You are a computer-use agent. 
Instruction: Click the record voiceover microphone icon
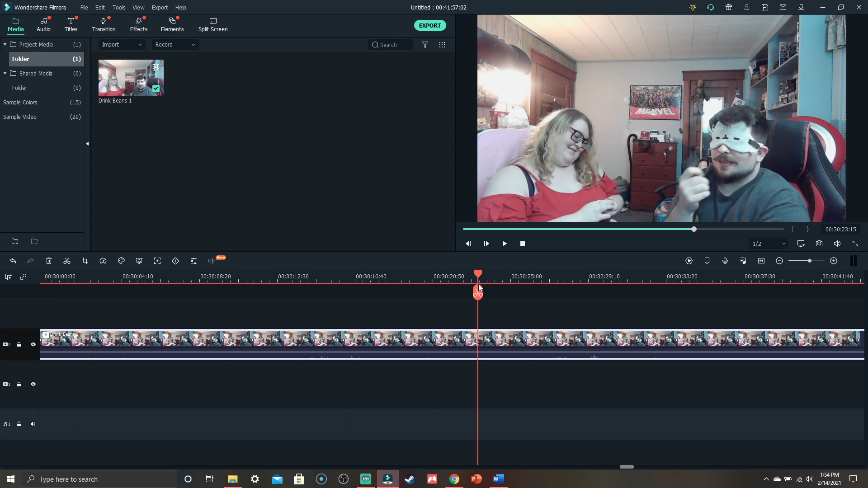coord(725,261)
